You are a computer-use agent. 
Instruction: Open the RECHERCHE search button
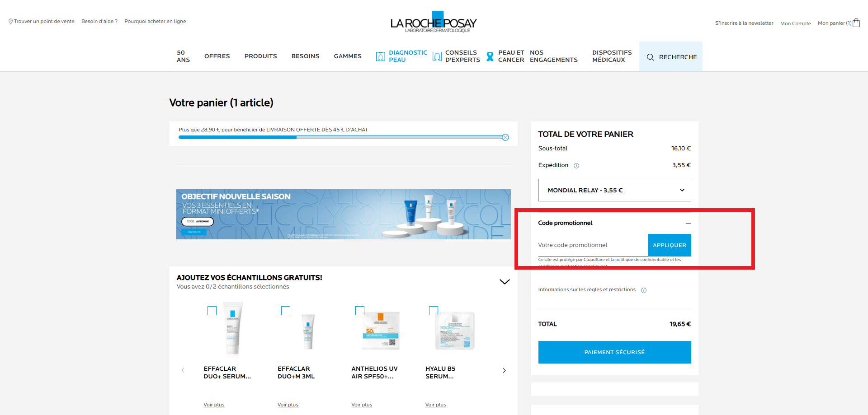(671, 56)
